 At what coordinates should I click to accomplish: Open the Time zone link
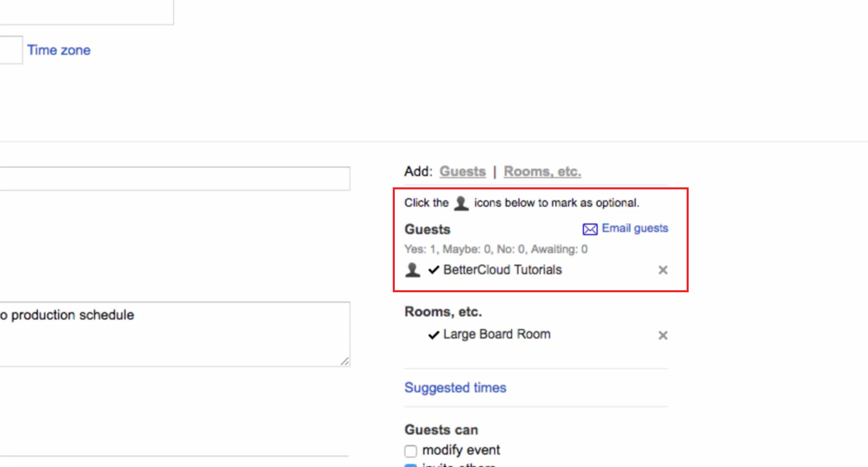point(59,50)
